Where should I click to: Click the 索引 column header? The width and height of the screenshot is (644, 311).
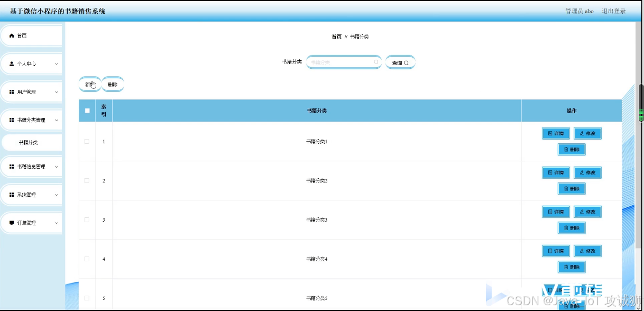(104, 111)
